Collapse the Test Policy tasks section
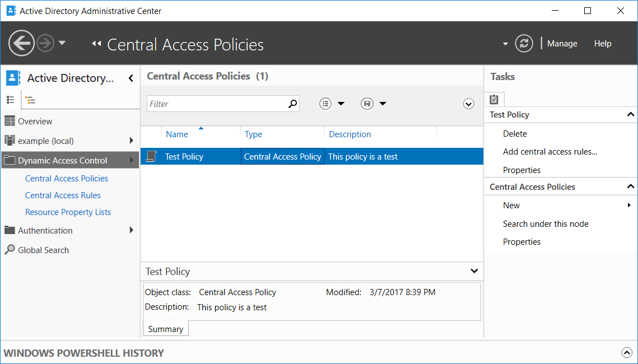The width and height of the screenshot is (638, 364). pyautogui.click(x=631, y=114)
